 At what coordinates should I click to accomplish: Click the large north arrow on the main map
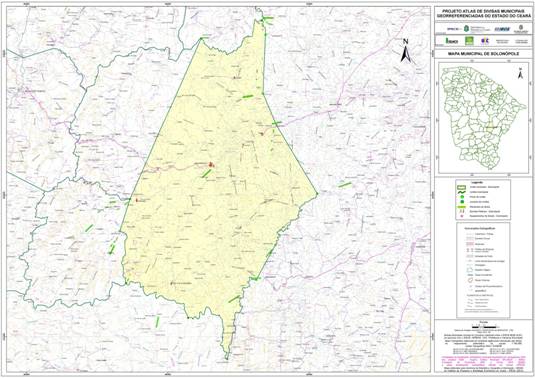pos(406,51)
